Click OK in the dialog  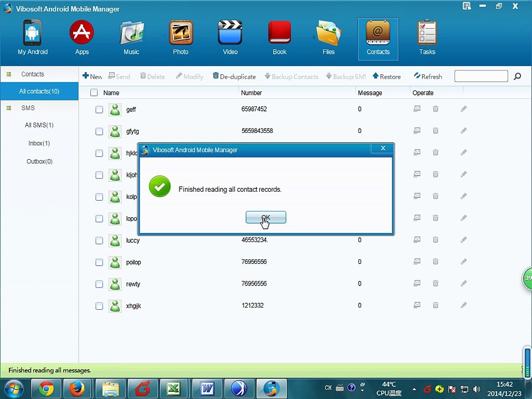(265, 217)
